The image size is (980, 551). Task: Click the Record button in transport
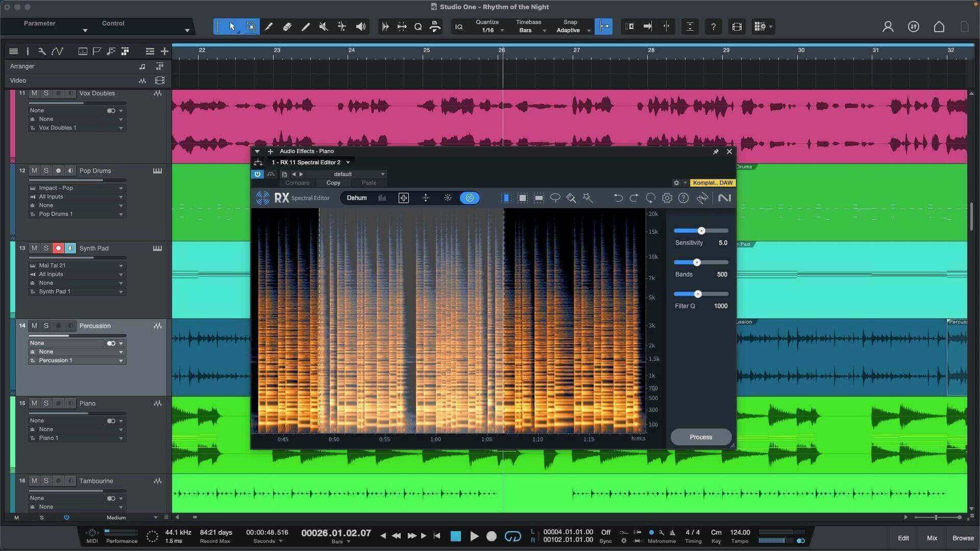coord(492,536)
